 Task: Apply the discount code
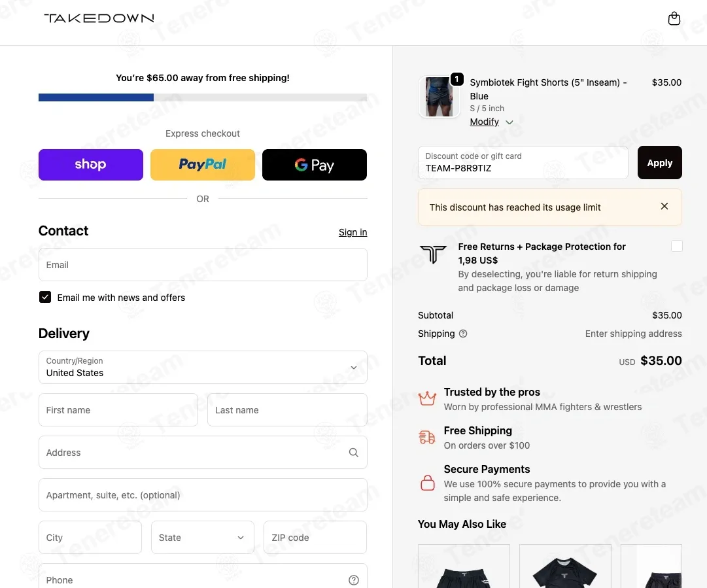(660, 162)
